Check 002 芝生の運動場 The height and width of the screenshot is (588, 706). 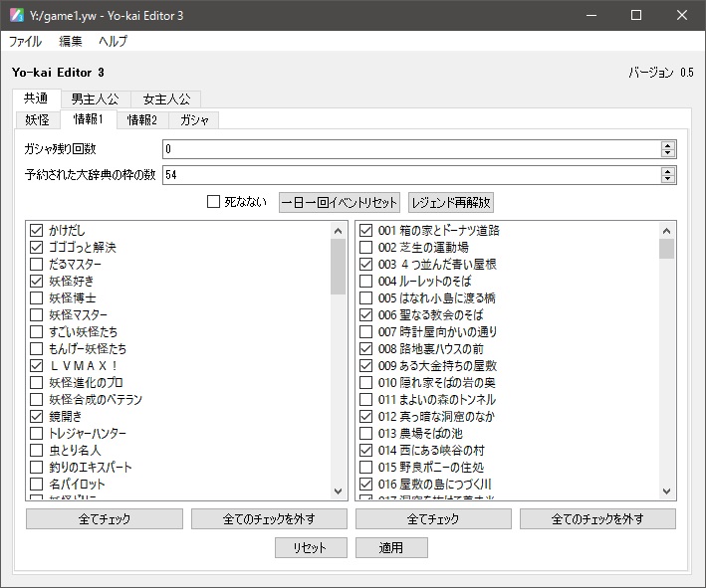(x=366, y=247)
